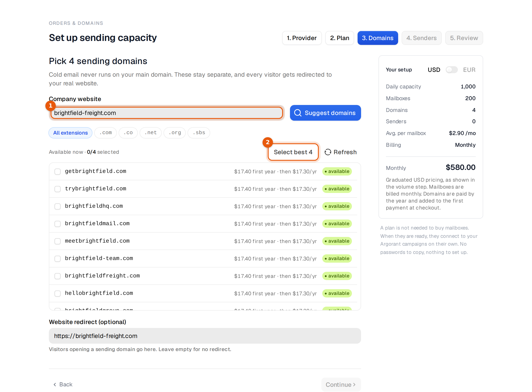Click the USD currency label

[434, 70]
